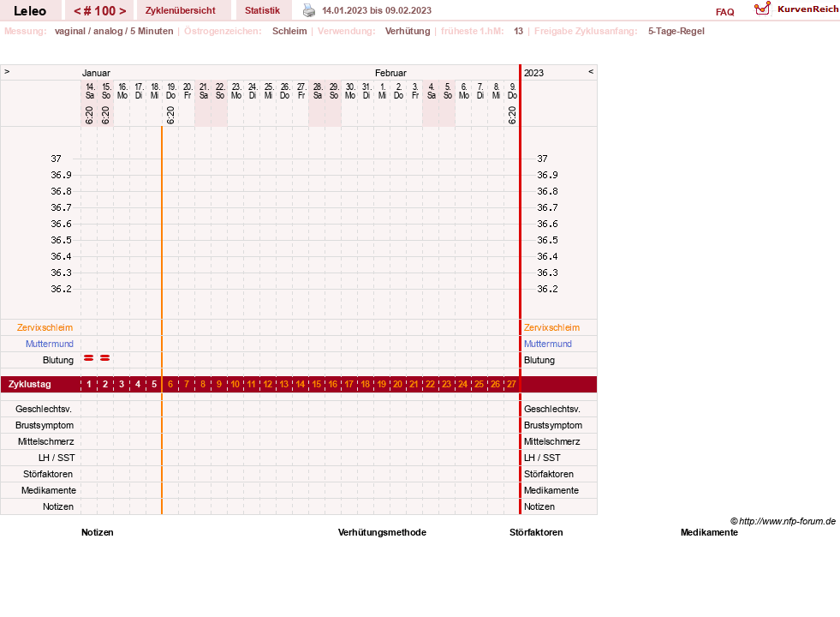840x617 pixels.
Task: Click the 28. Sa date header
Action: click(x=317, y=91)
